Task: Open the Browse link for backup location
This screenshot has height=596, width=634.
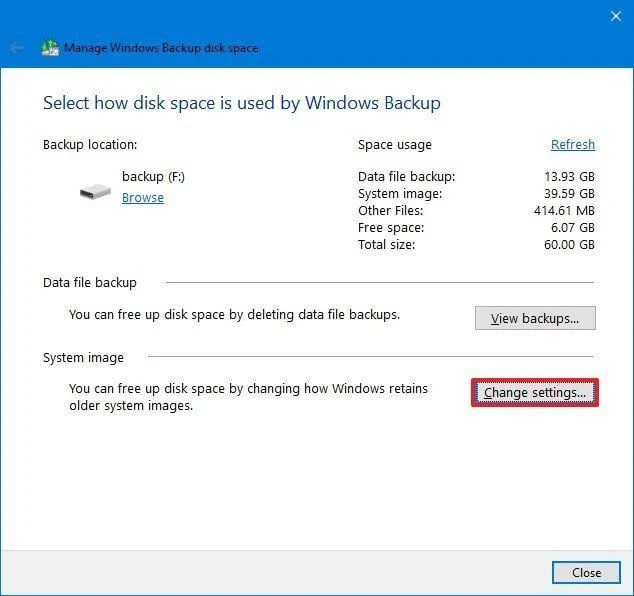Action: [x=142, y=198]
